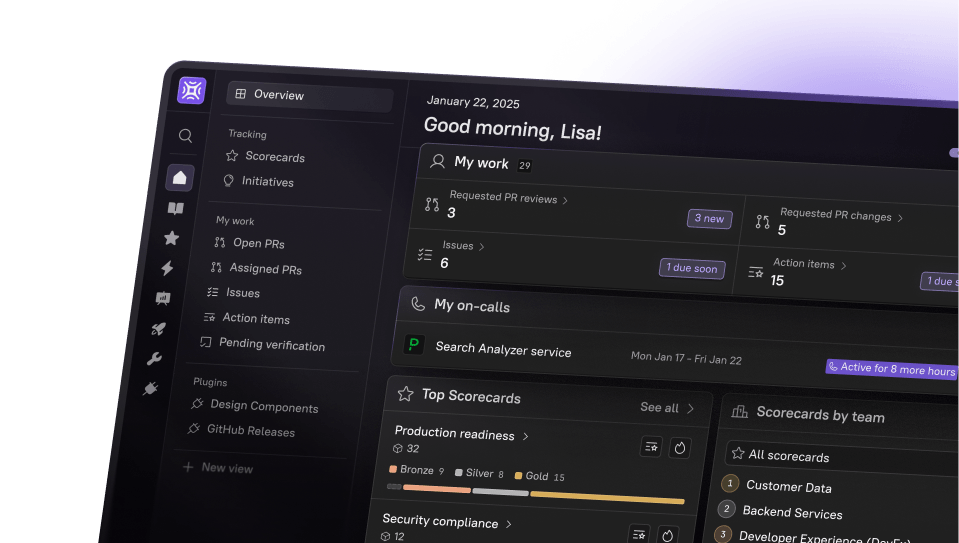Open the All scorecards dropdown

click(840, 457)
